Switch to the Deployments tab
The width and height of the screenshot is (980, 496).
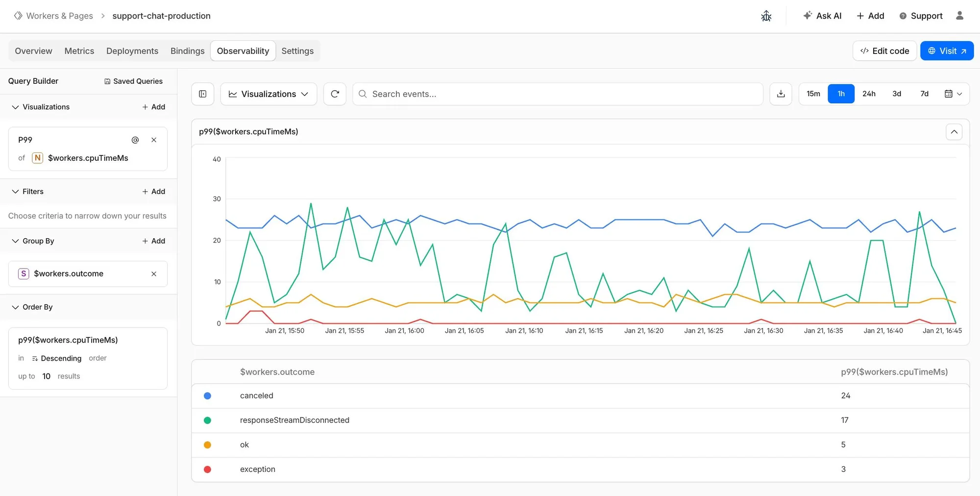point(132,51)
